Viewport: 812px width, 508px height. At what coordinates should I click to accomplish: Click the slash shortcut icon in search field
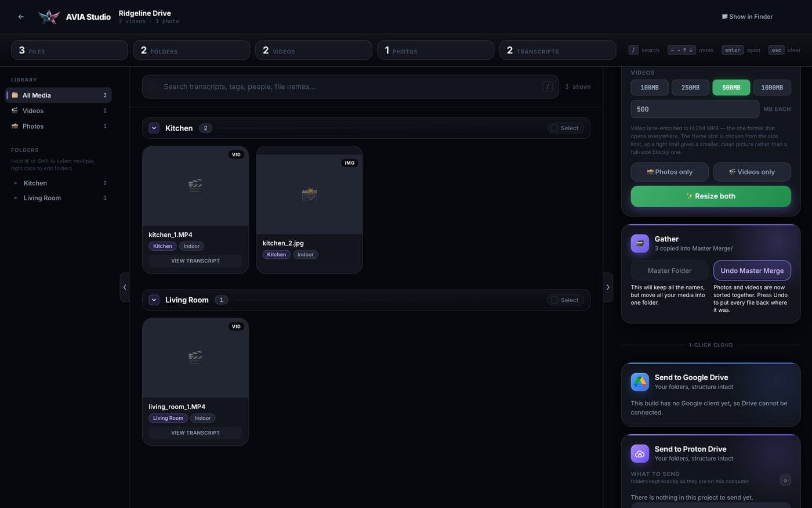548,87
